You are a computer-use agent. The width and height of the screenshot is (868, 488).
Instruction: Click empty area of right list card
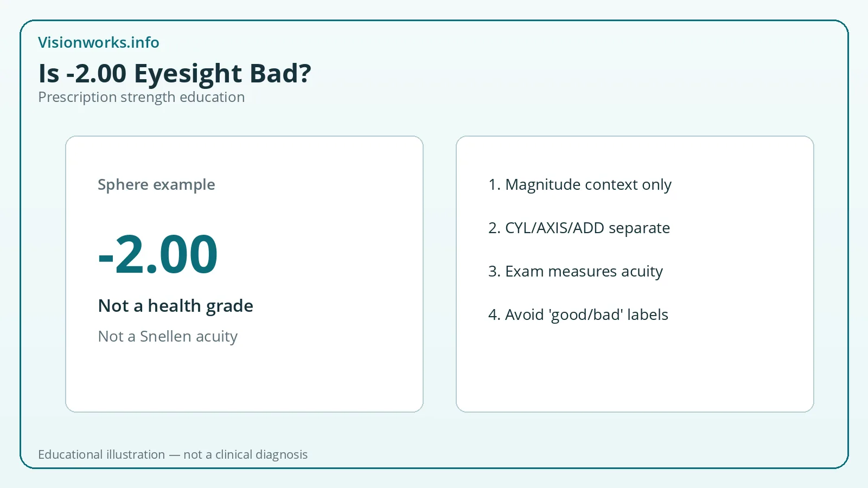coord(635,369)
